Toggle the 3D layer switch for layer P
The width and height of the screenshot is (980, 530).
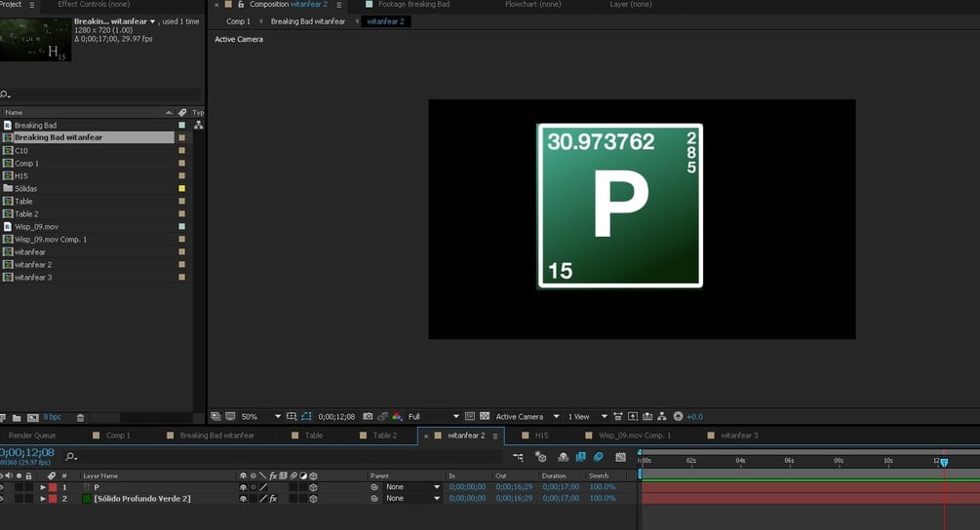[x=313, y=487]
